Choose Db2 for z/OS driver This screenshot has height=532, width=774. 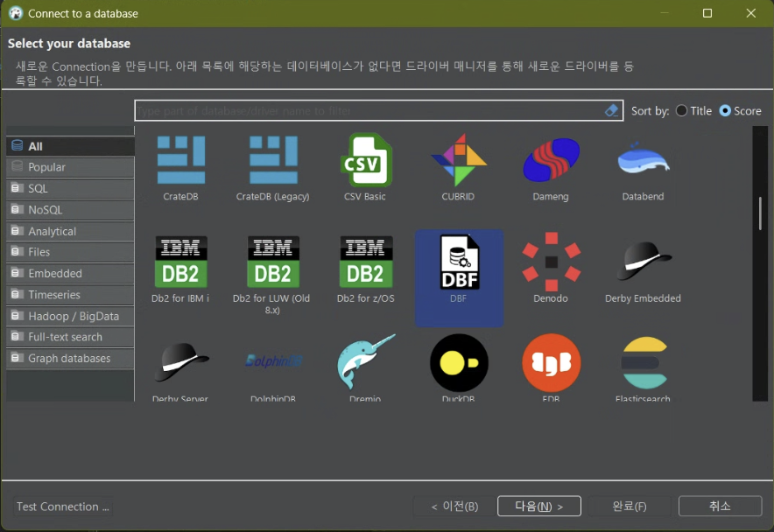click(366, 262)
